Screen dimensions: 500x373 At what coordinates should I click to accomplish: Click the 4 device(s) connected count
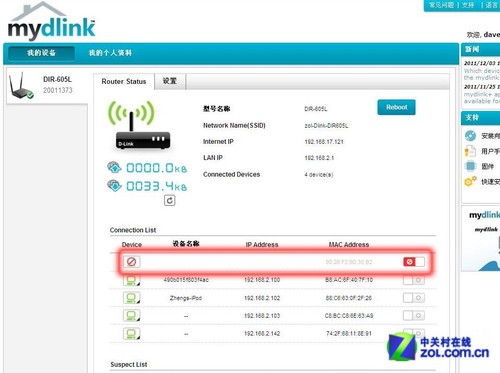pyautogui.click(x=319, y=174)
